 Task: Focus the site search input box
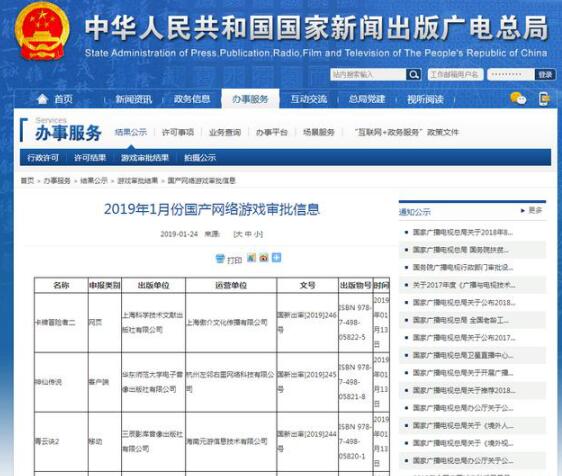[368, 75]
